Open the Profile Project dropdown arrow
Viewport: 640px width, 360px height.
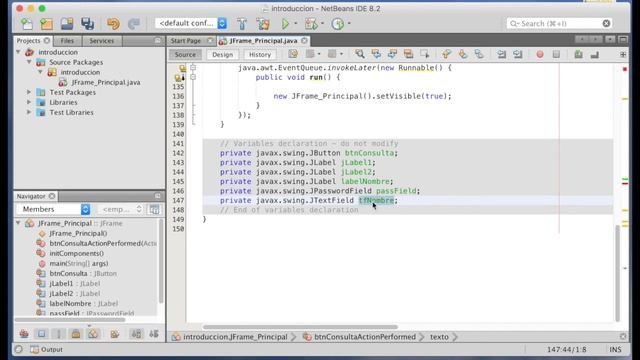[349, 24]
